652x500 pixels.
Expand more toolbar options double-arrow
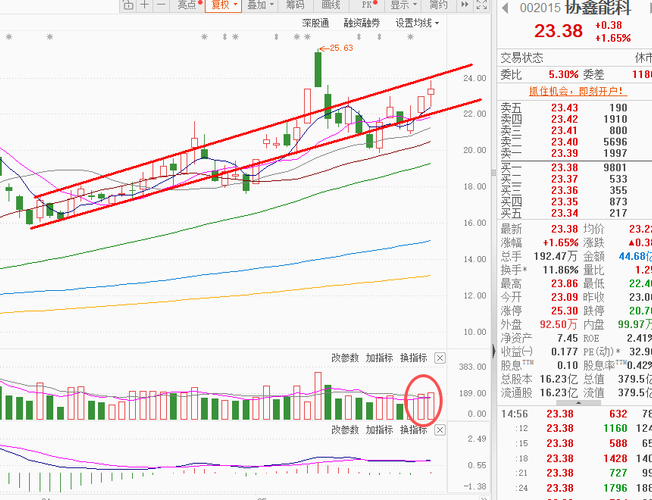(x=465, y=5)
